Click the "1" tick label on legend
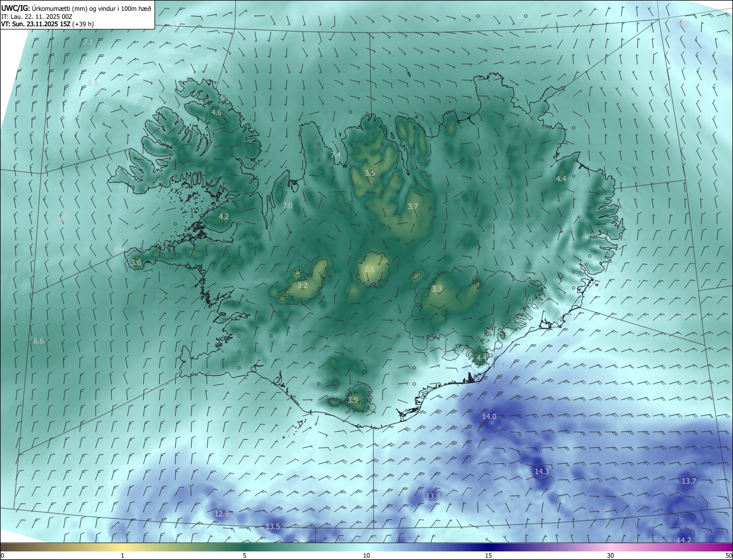The height and width of the screenshot is (560, 733). pos(123,555)
